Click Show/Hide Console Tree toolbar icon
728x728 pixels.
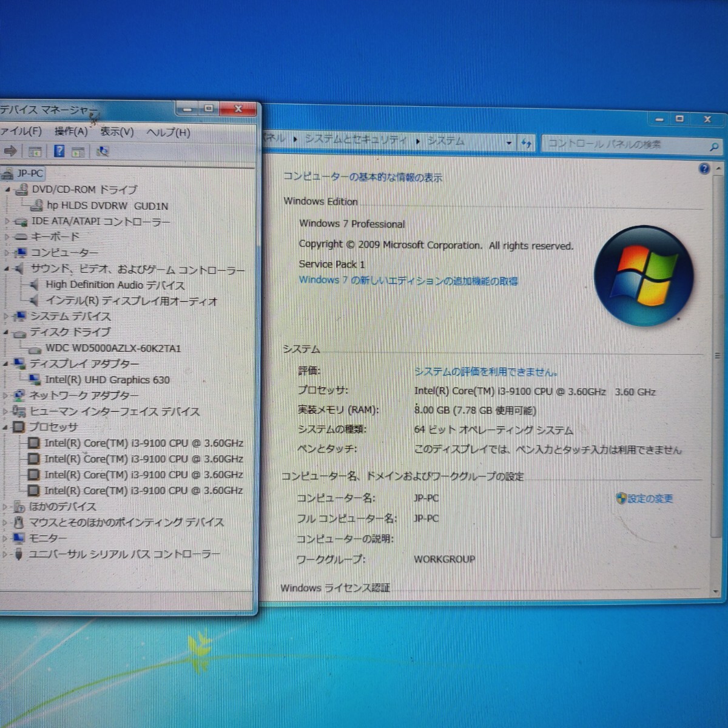35,152
